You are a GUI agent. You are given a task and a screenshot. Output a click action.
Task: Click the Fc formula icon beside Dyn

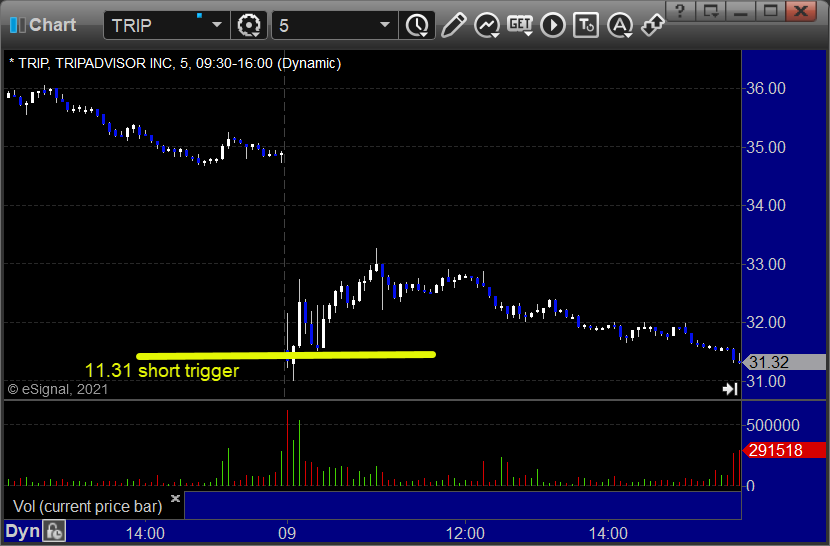(x=54, y=531)
